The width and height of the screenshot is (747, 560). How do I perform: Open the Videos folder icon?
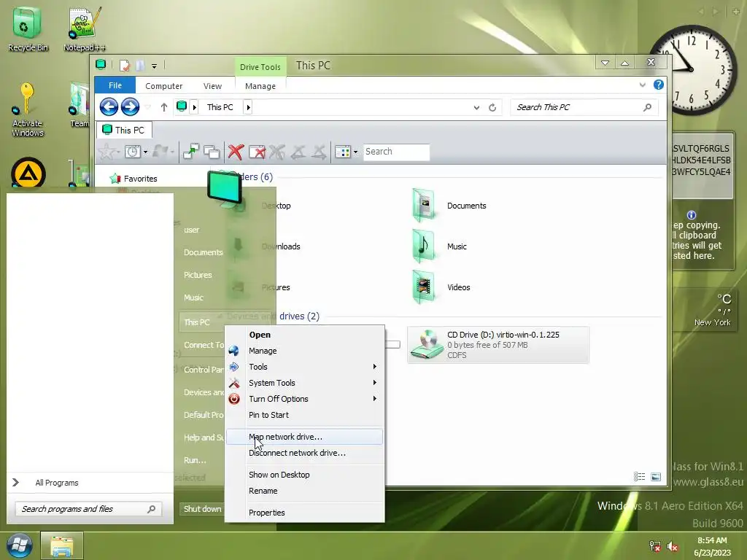pos(424,287)
